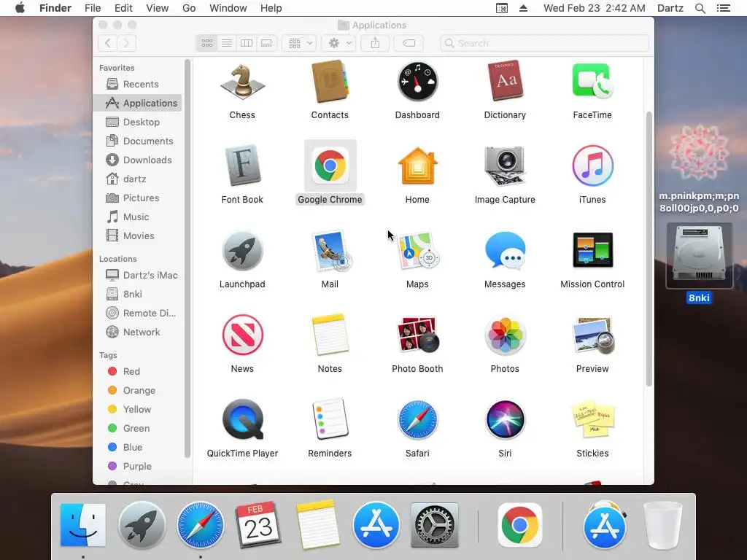Select the Launchpad app in Finder window
747x560 pixels.
coord(242,251)
